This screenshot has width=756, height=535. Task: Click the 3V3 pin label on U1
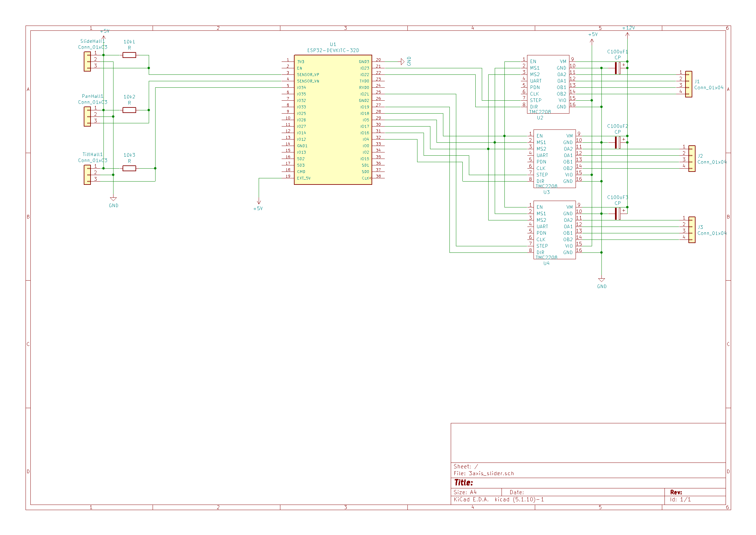pyautogui.click(x=301, y=62)
